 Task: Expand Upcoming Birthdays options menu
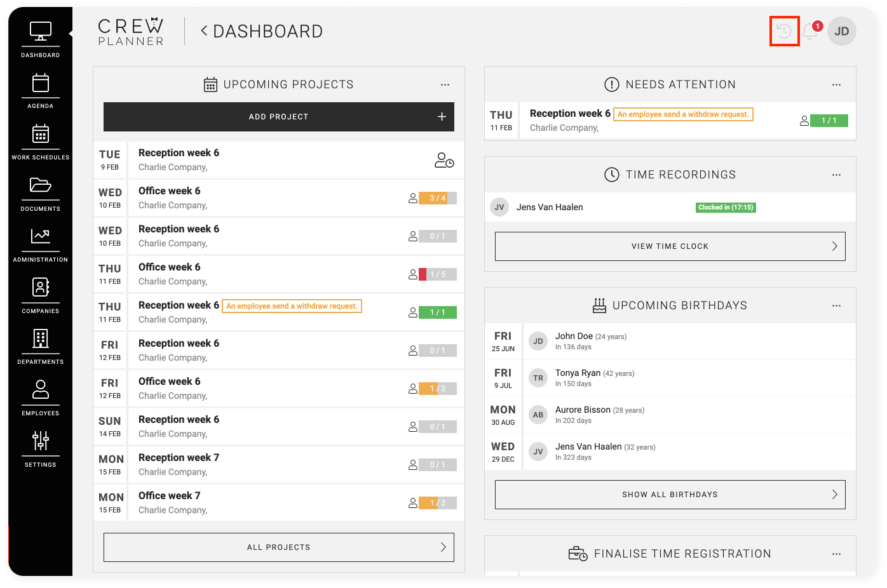(836, 305)
